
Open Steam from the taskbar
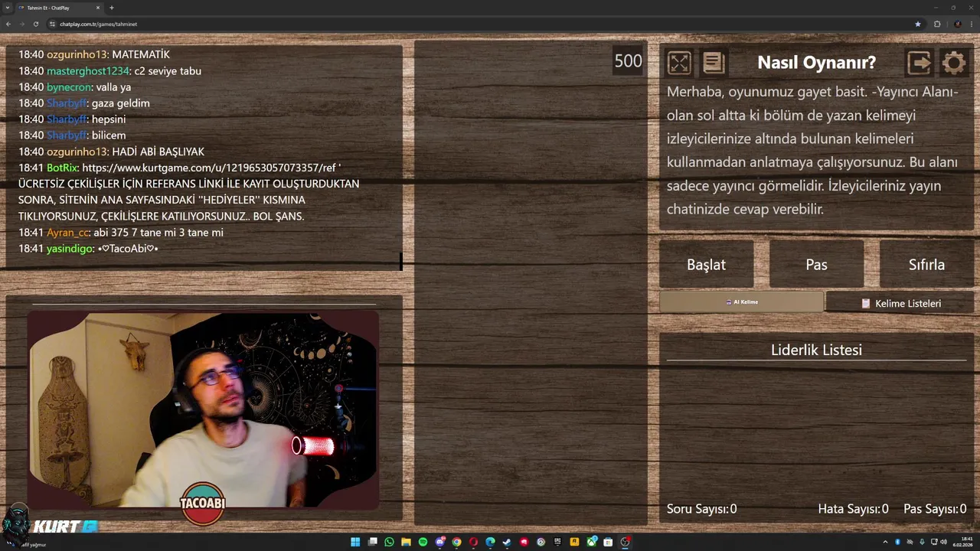tap(507, 542)
